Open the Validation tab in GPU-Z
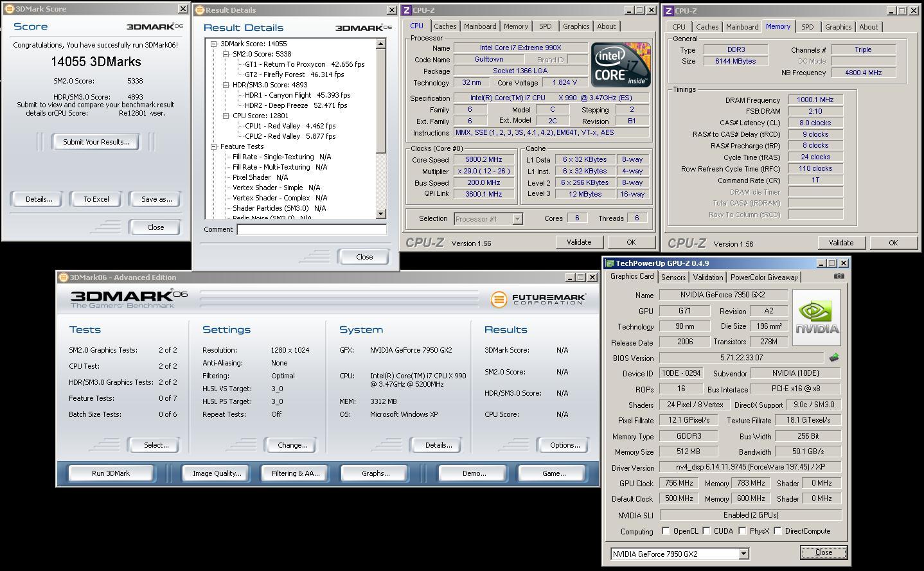This screenshot has width=924, height=571. 708,277
